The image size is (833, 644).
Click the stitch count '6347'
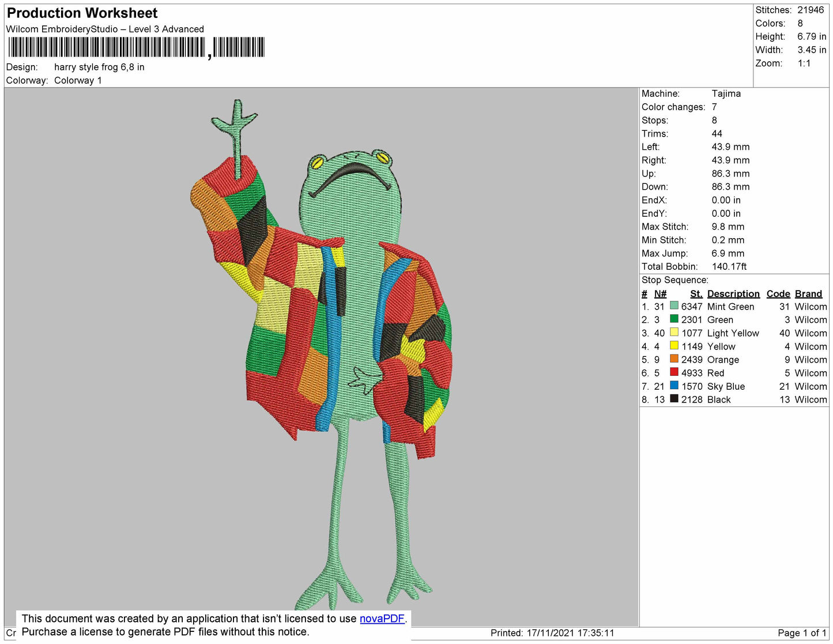[692, 307]
